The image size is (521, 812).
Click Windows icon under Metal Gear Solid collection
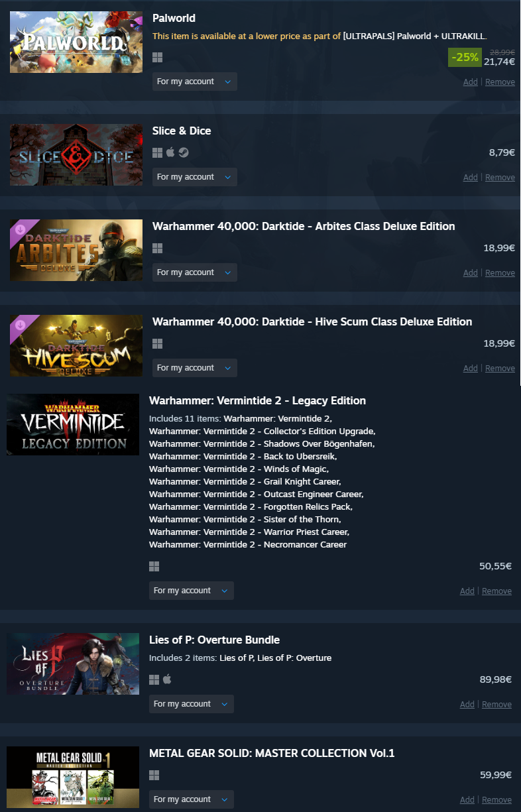154,775
